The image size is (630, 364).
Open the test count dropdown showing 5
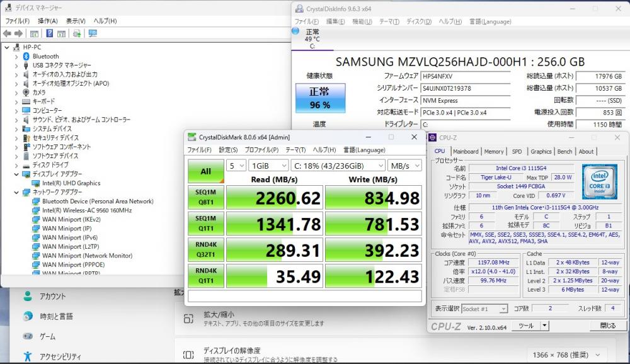click(236, 166)
